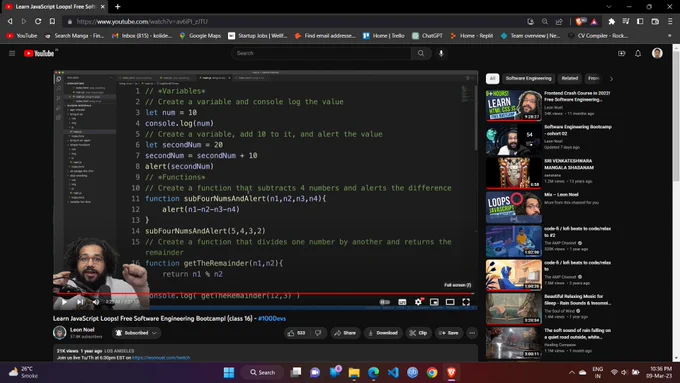Bookmark this page
The height and width of the screenshot is (383, 680).
pos(52,21)
